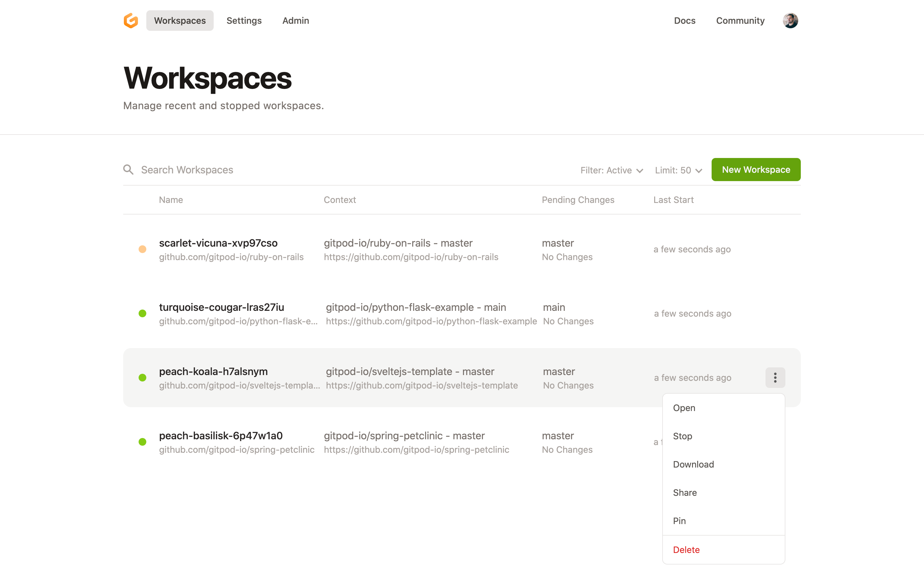Image resolution: width=924 pixels, height=578 pixels.
Task: Click the sveltejs-template GitHub context URL
Action: pyautogui.click(x=422, y=385)
